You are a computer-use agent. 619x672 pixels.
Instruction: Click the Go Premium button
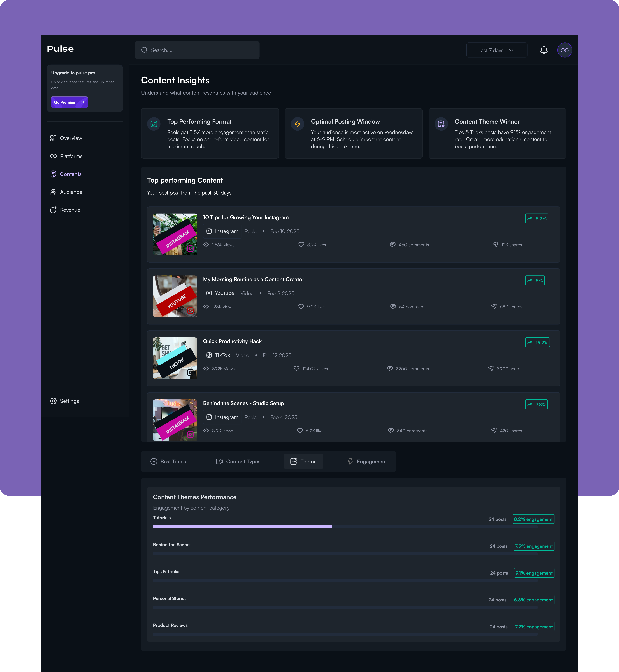tap(69, 103)
